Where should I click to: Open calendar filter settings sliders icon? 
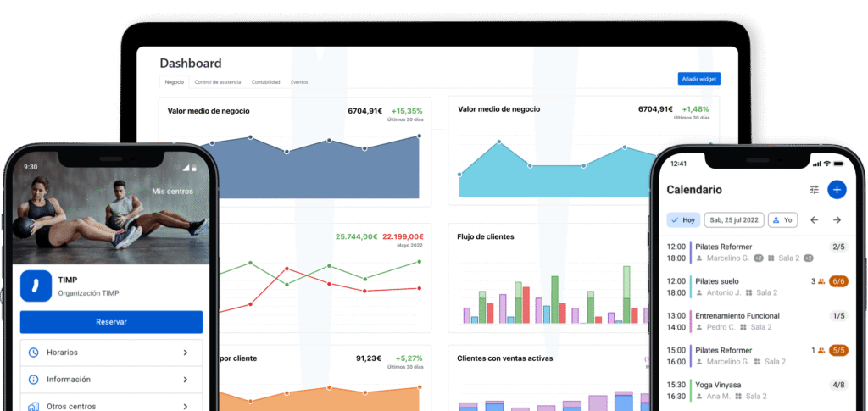tap(814, 190)
